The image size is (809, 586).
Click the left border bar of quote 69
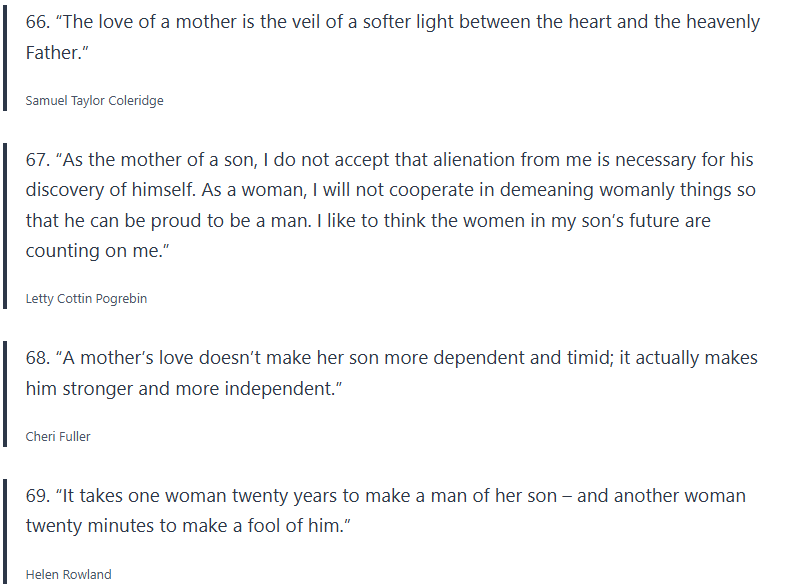7,530
